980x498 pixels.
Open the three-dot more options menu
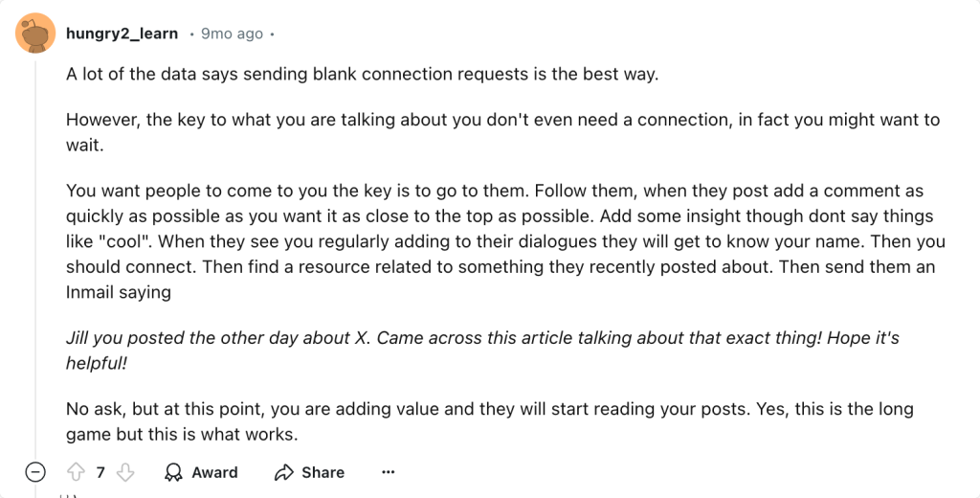[x=388, y=472]
